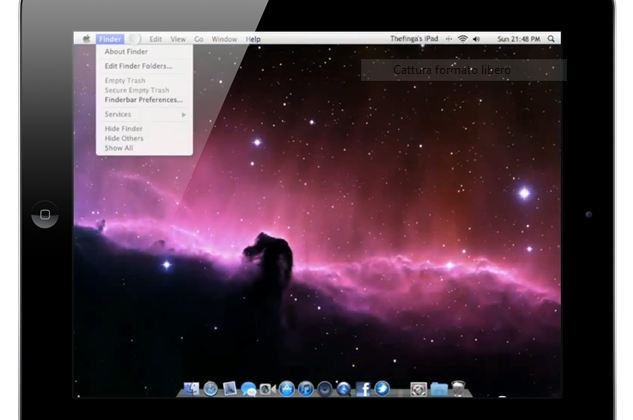Open the View menu
The width and height of the screenshot is (633, 420).
click(x=178, y=39)
